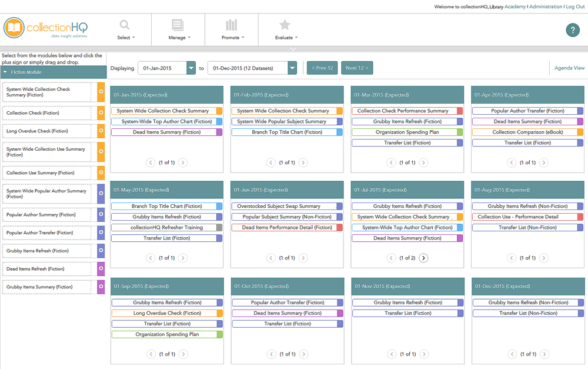Click the help question mark icon

572,31
